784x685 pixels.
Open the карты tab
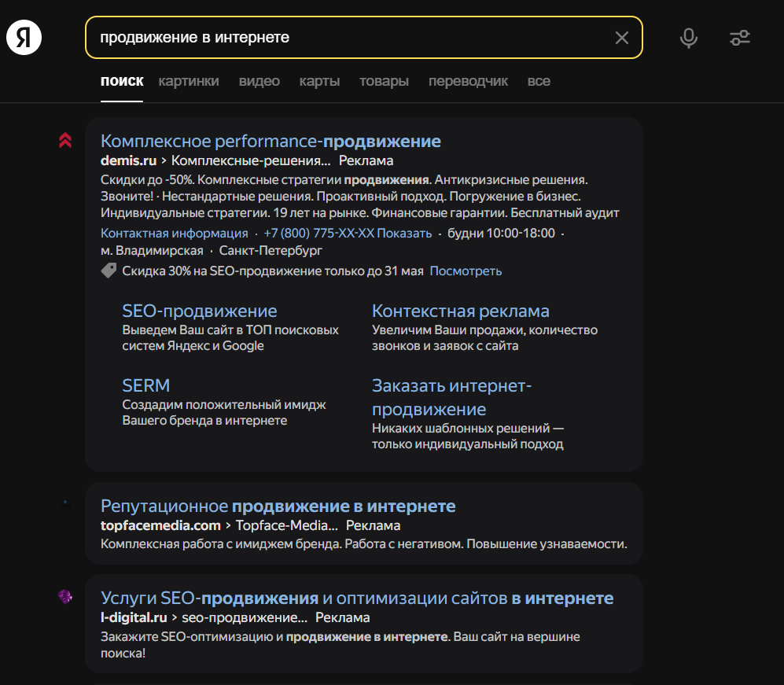(x=319, y=81)
